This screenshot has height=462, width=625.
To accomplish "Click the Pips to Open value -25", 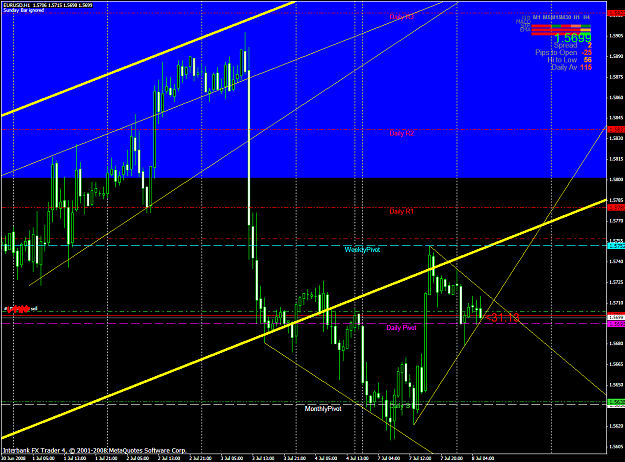I will pyautogui.click(x=586, y=53).
